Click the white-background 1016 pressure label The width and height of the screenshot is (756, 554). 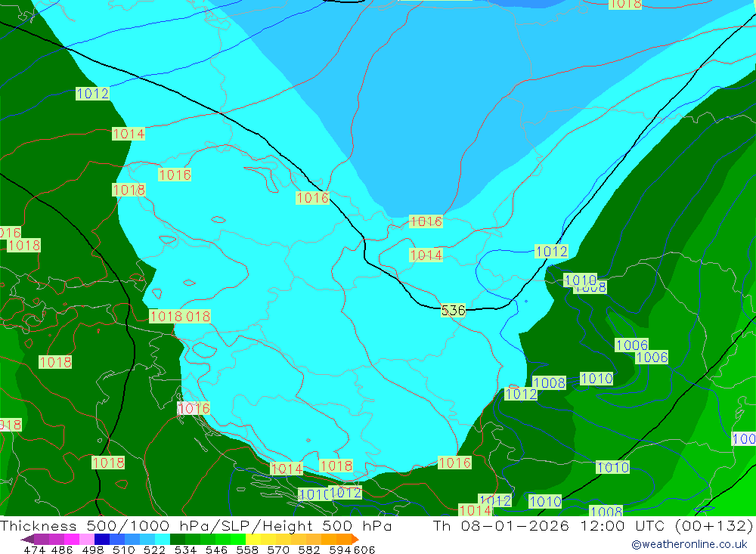point(194,408)
